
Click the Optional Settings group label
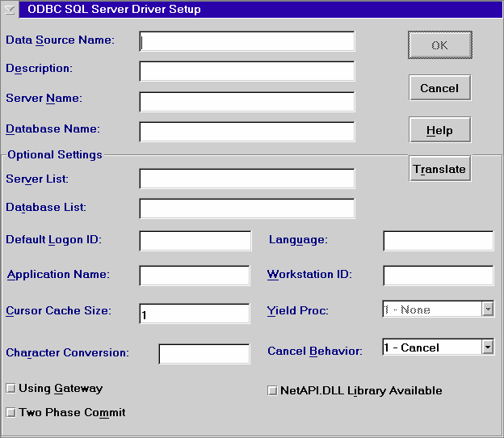[x=55, y=154]
